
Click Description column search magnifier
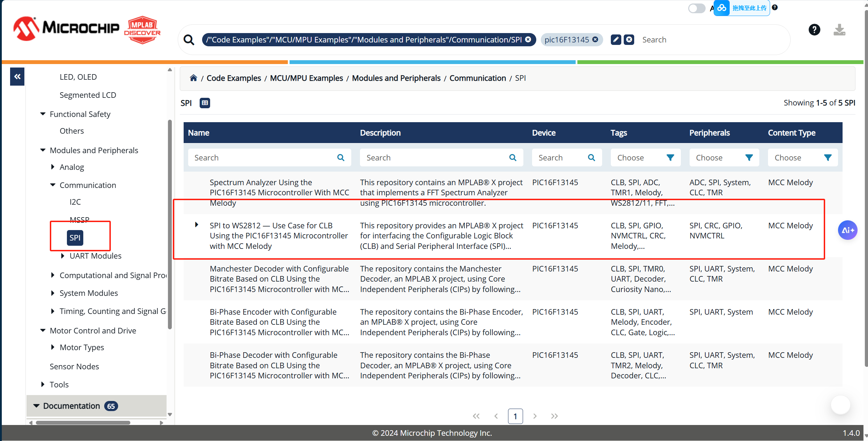[513, 158]
